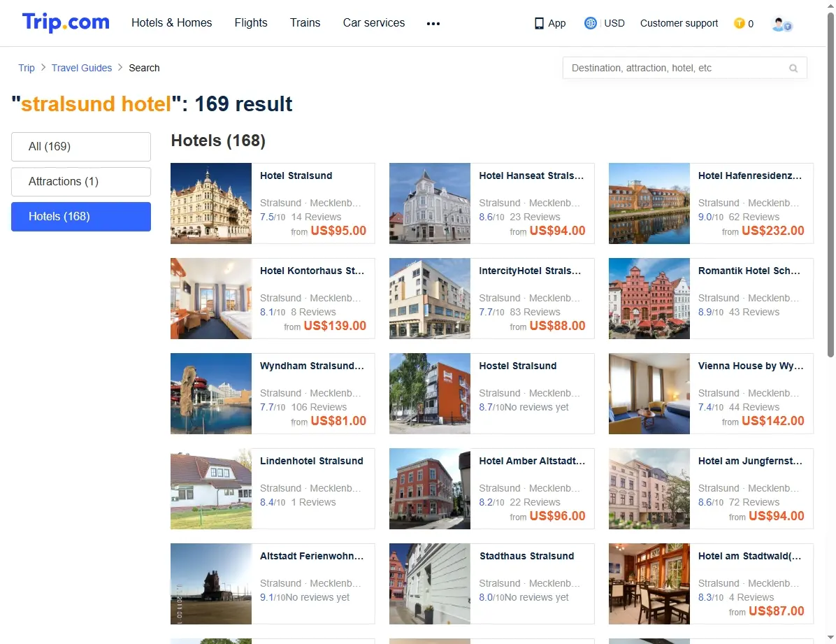This screenshot has height=644, width=836.
Task: Open Hotel Hafenresidenz thumbnail
Action: click(x=649, y=203)
